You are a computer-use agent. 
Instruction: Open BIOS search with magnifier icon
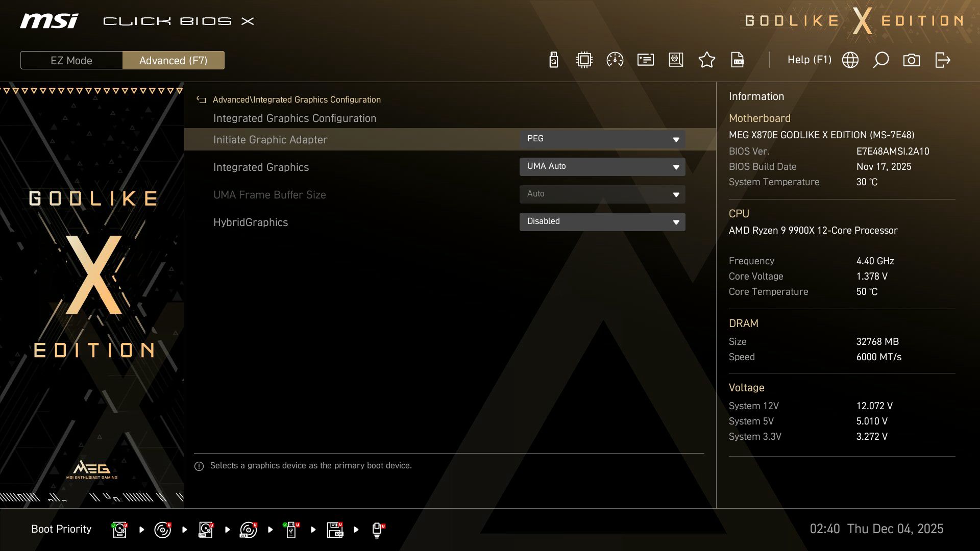880,60
